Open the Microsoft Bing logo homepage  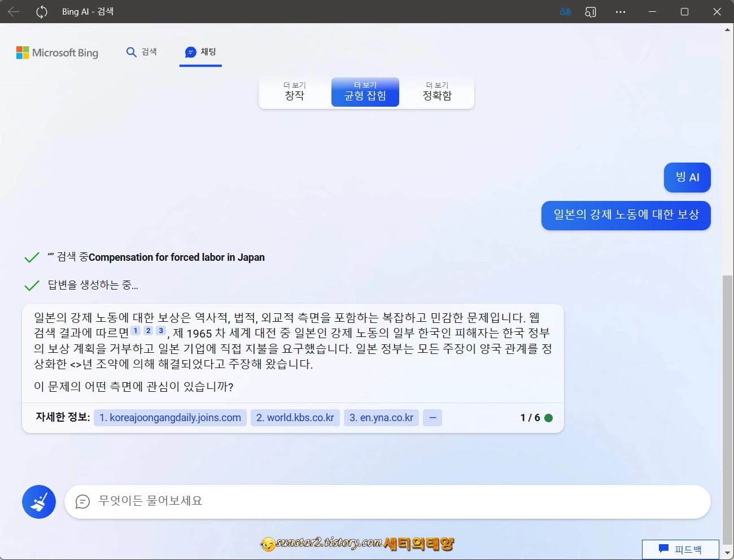57,53
